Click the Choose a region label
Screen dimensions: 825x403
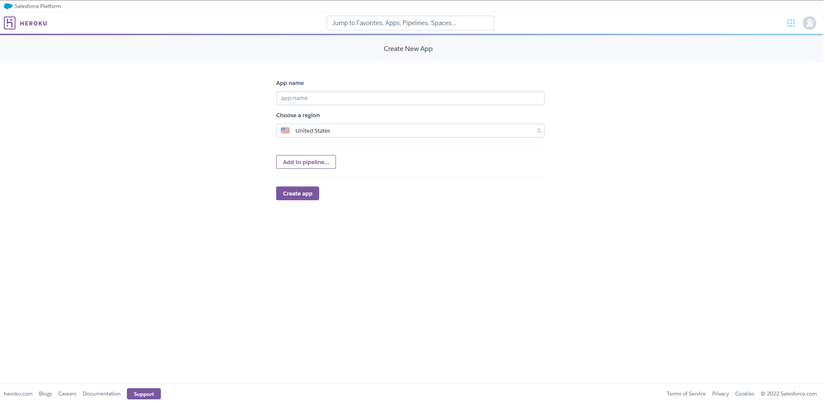(x=298, y=115)
